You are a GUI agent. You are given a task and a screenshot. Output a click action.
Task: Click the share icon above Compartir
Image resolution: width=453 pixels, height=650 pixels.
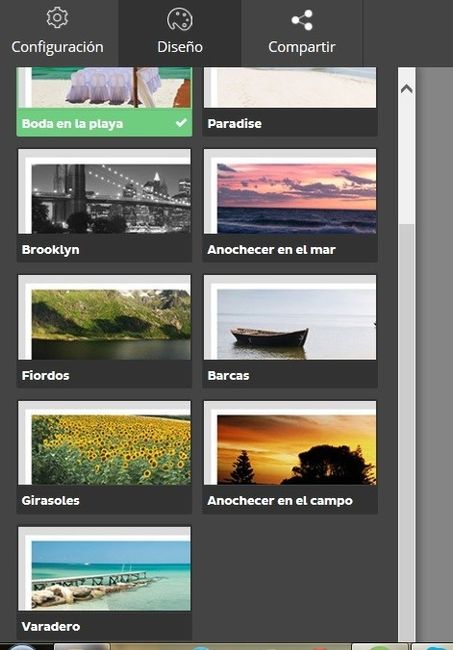(x=302, y=20)
